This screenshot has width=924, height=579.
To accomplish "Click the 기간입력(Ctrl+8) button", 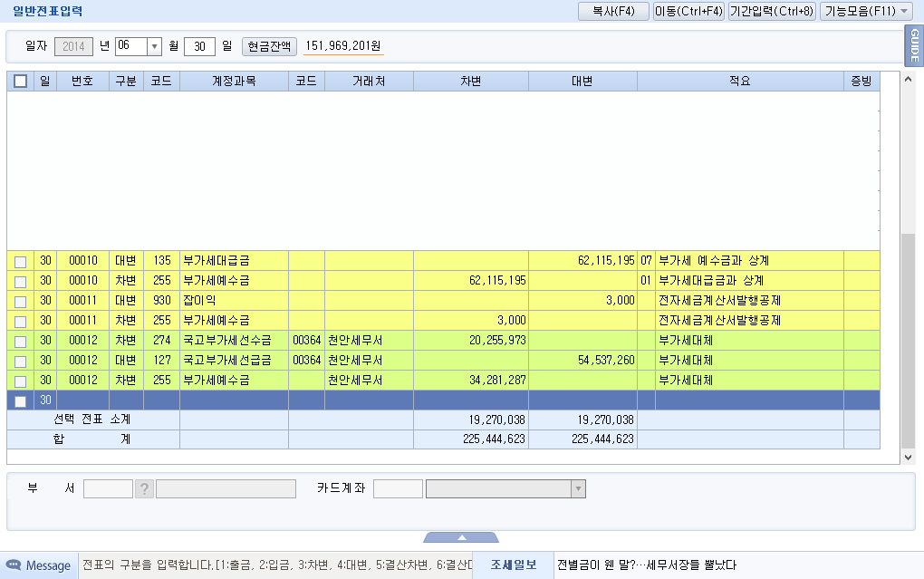I will click(x=772, y=11).
